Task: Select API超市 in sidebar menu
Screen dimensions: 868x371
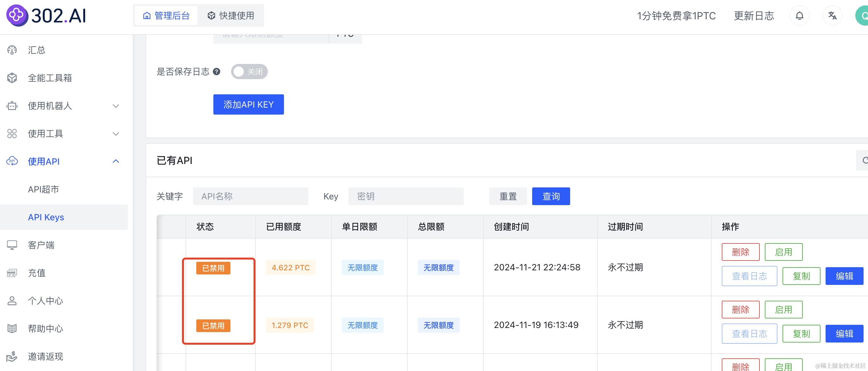Action: pos(43,189)
